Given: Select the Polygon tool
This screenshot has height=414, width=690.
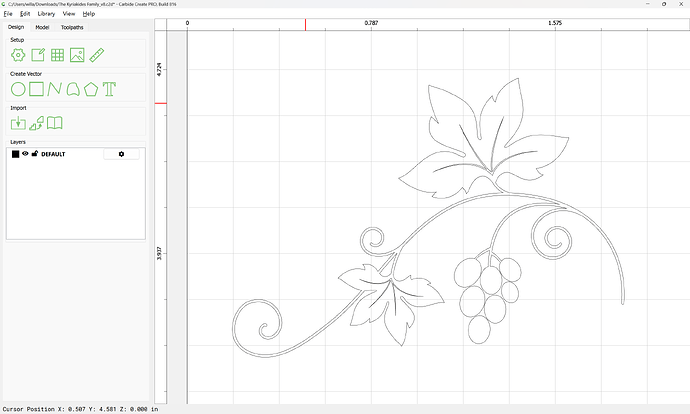Looking at the screenshot, I should [91, 89].
